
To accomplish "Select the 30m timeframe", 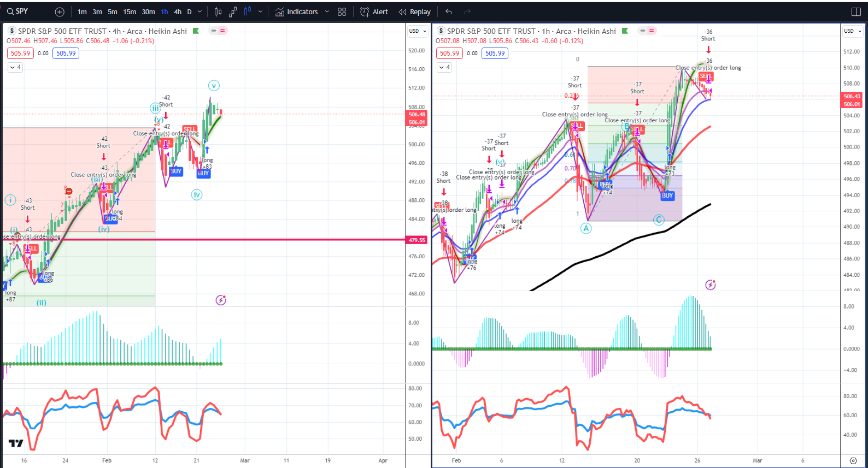I will coord(148,12).
